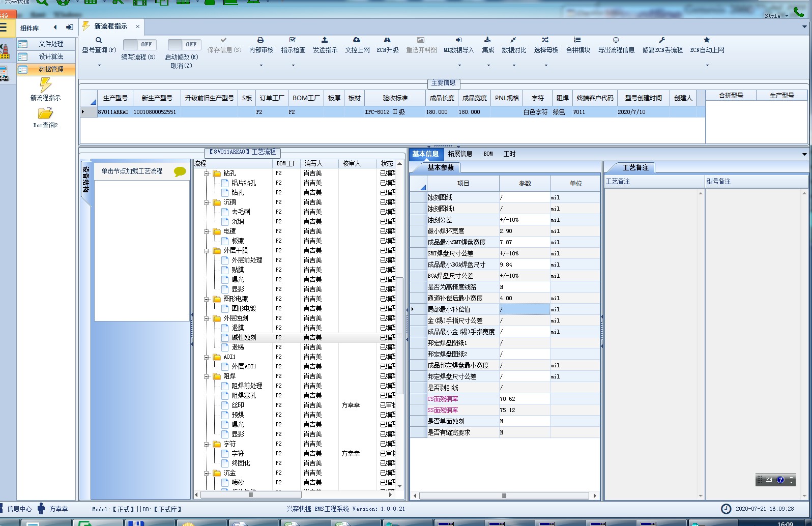Click the MI数据导入 icon

[x=458, y=40]
